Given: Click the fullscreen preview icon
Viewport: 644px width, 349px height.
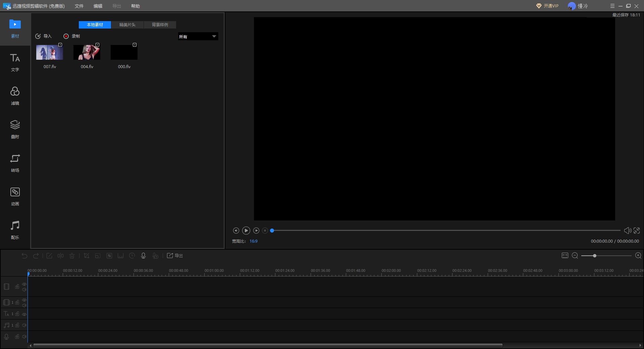Looking at the screenshot, I should pyautogui.click(x=637, y=231).
